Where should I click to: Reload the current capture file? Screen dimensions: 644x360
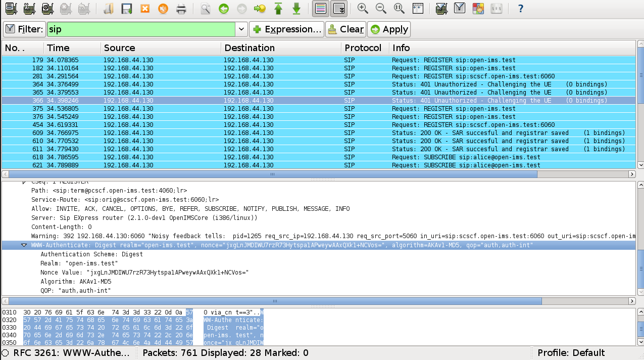coord(163,8)
